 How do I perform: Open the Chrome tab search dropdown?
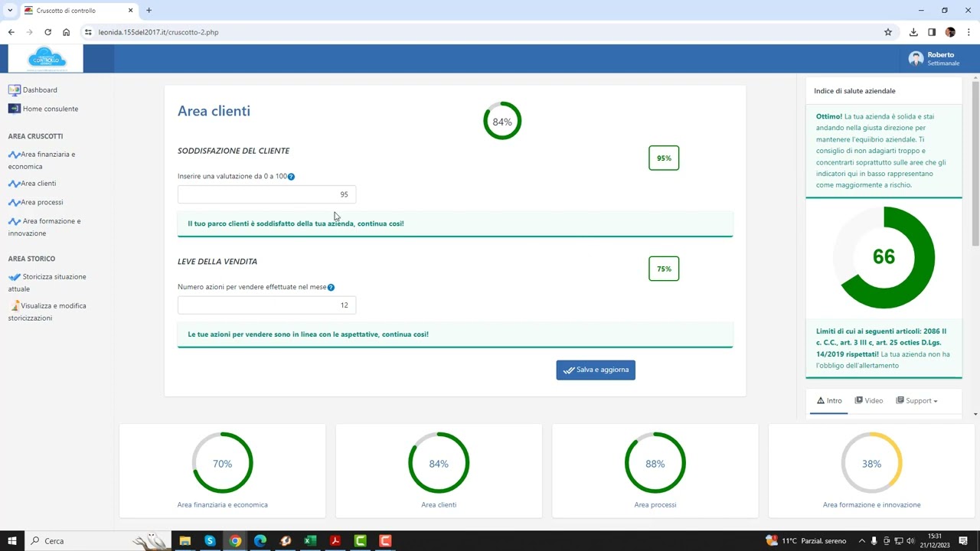tap(10, 11)
